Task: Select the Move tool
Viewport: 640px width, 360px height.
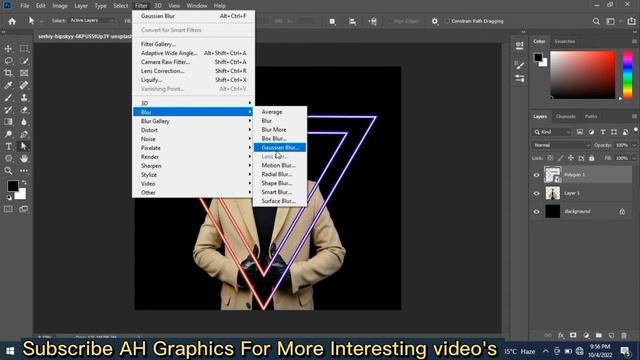Action: pos(8,49)
